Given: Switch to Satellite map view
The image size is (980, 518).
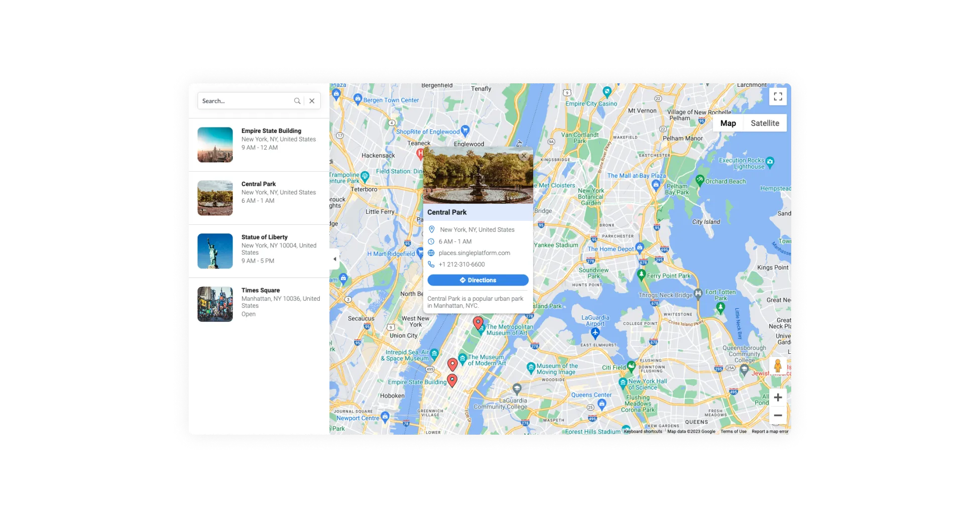Looking at the screenshot, I should tap(765, 123).
